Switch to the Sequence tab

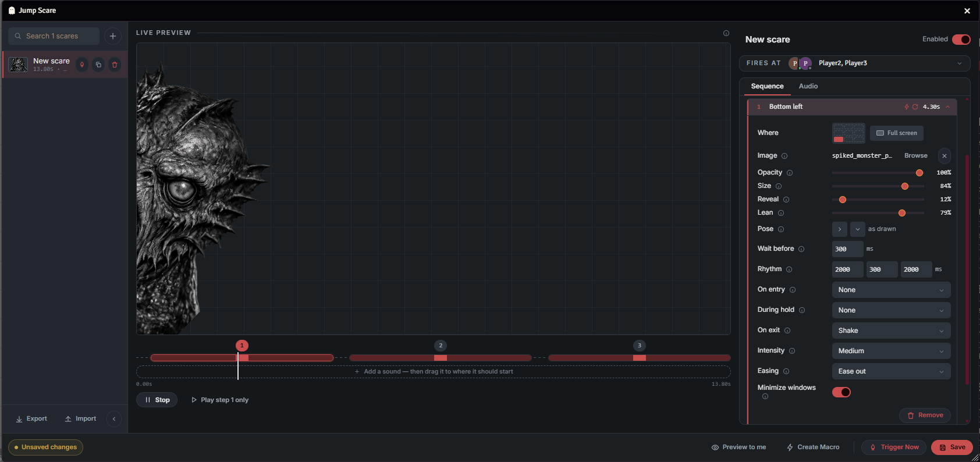click(767, 86)
